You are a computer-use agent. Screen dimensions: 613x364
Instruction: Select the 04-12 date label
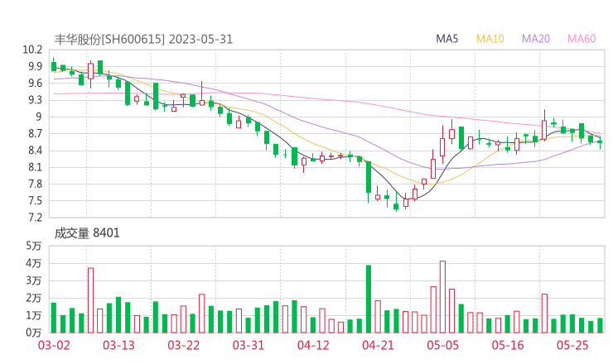(313, 345)
